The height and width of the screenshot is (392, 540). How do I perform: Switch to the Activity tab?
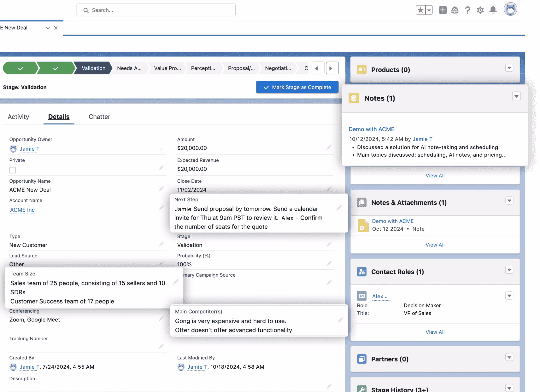[18, 117]
